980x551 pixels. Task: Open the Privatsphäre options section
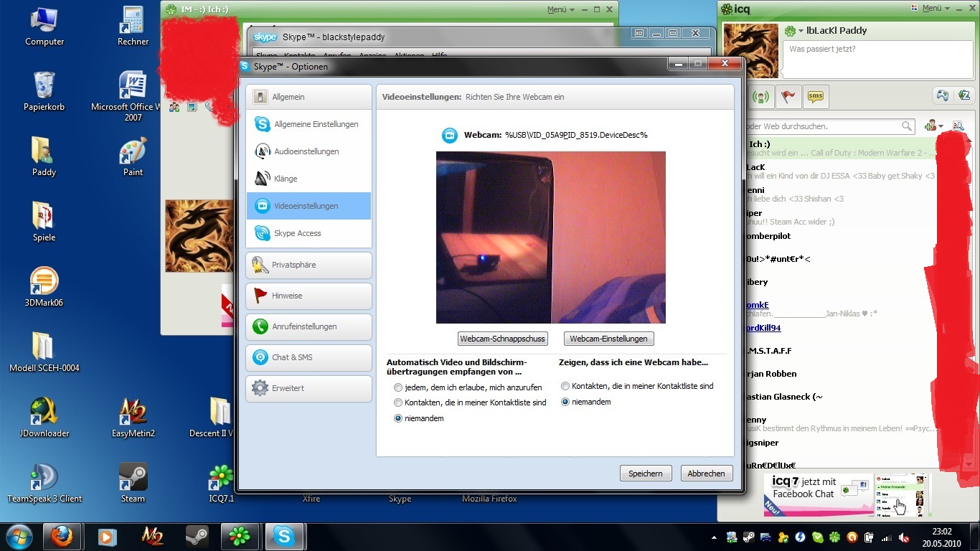(308, 265)
